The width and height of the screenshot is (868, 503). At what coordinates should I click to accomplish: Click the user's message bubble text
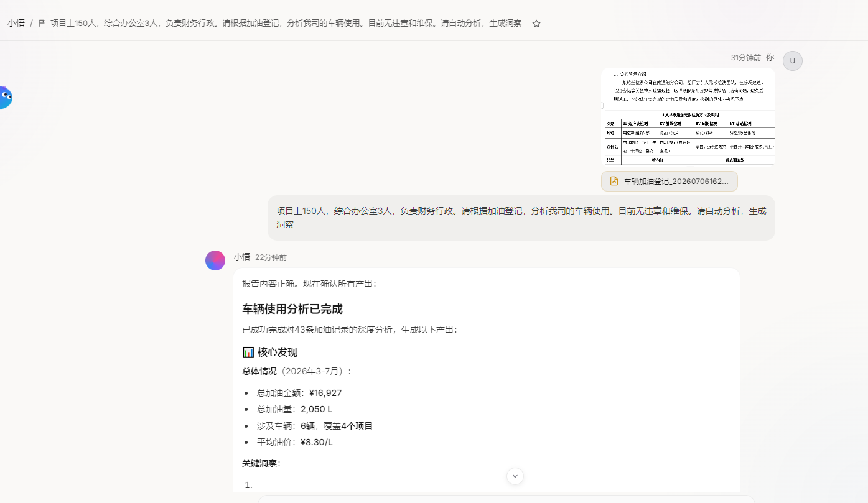coord(521,218)
